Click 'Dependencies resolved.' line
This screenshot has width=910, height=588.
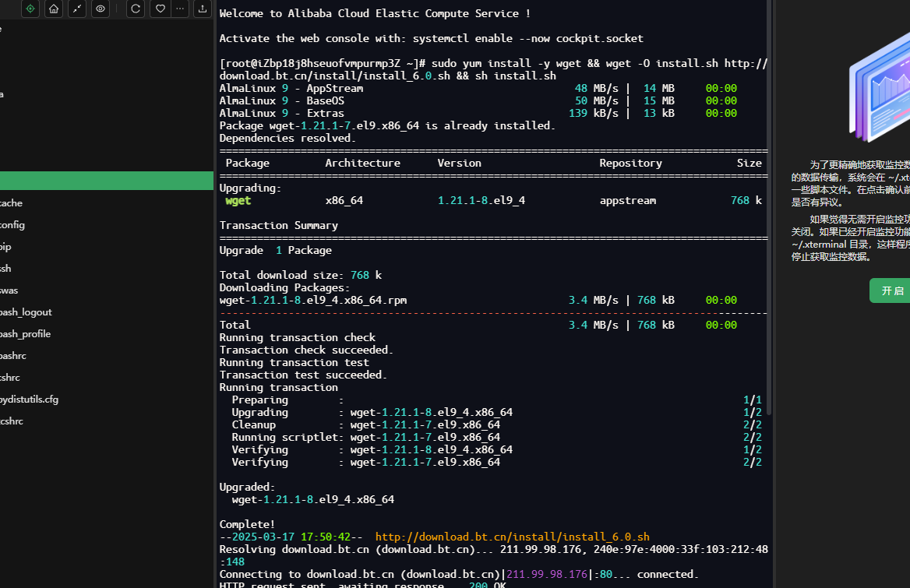click(287, 138)
